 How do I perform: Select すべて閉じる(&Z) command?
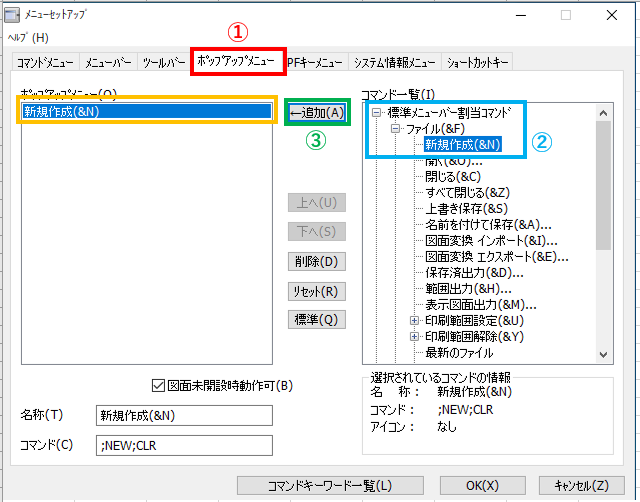(468, 193)
